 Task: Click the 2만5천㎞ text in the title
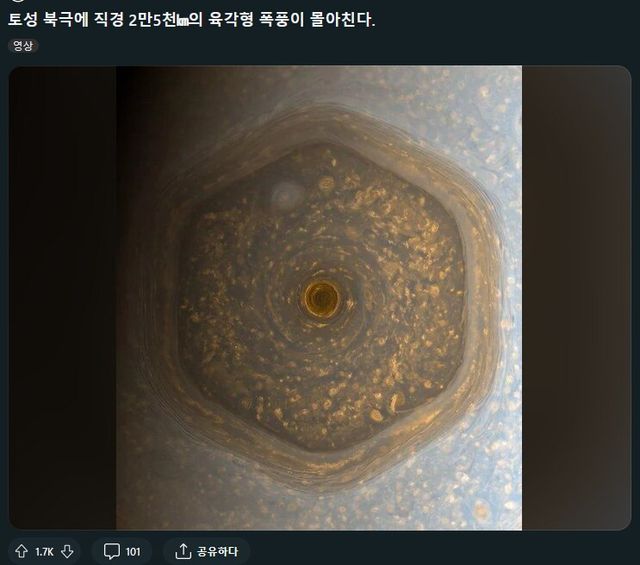click(x=159, y=20)
